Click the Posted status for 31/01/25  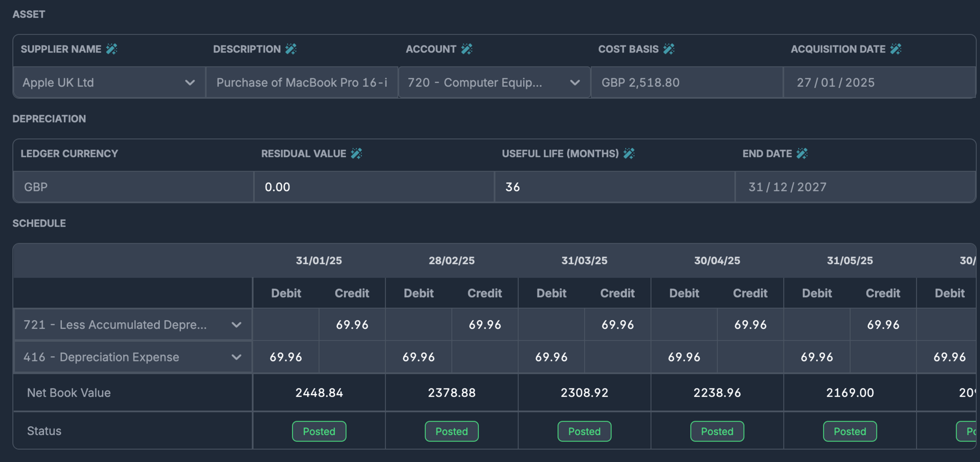click(x=319, y=431)
